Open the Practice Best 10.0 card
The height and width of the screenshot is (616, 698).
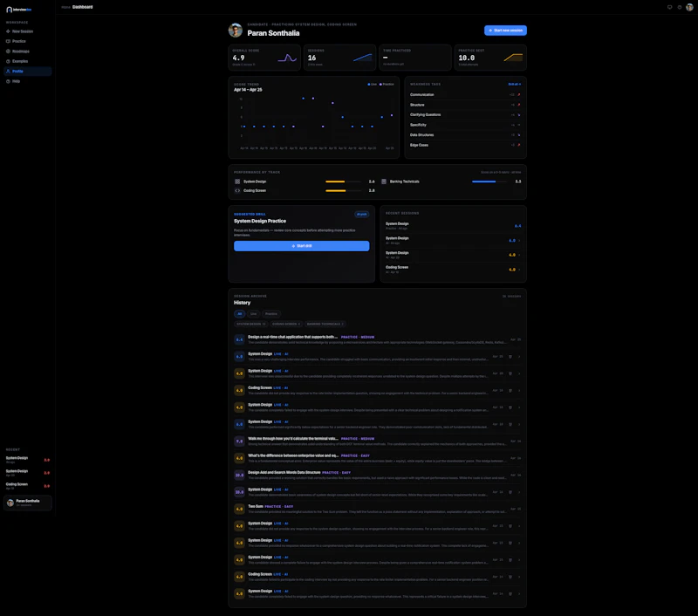(x=490, y=58)
